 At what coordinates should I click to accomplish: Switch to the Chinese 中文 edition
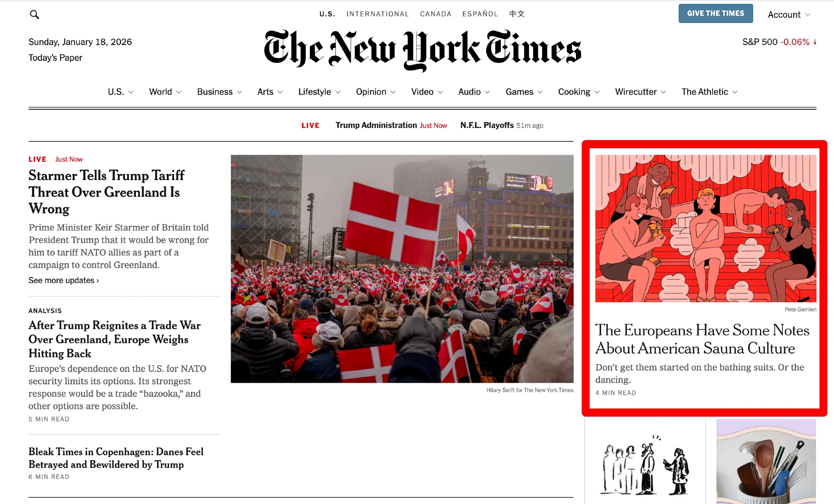(x=517, y=14)
